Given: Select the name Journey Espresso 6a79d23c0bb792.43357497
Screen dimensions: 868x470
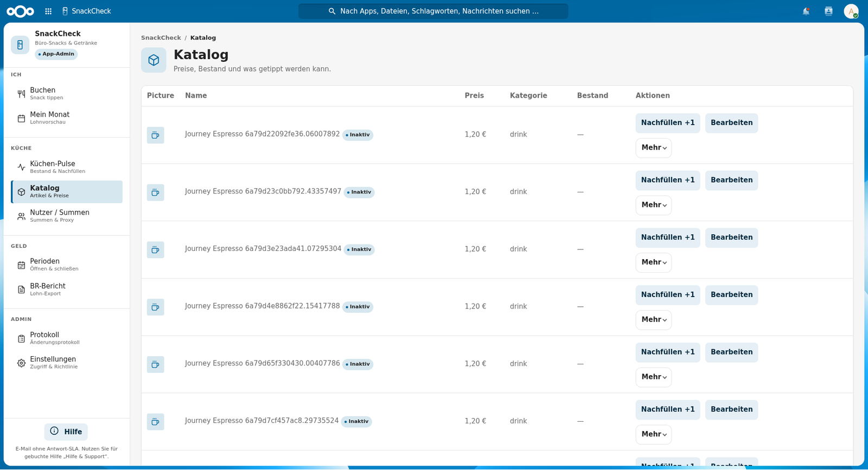Looking at the screenshot, I should tap(263, 192).
